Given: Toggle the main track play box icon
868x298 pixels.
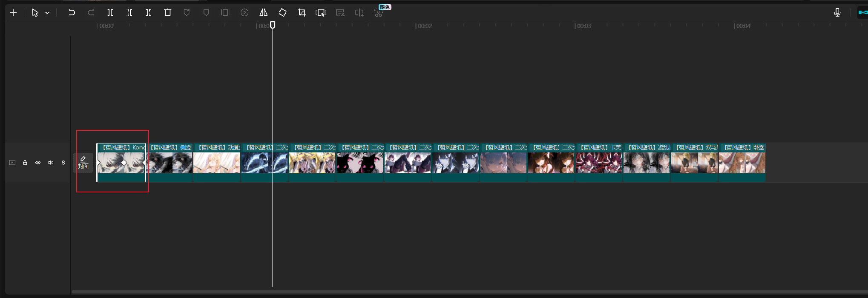Looking at the screenshot, I should (x=12, y=163).
